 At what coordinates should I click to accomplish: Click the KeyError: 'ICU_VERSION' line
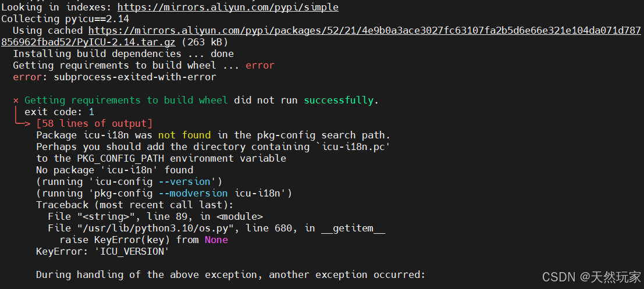102,252
